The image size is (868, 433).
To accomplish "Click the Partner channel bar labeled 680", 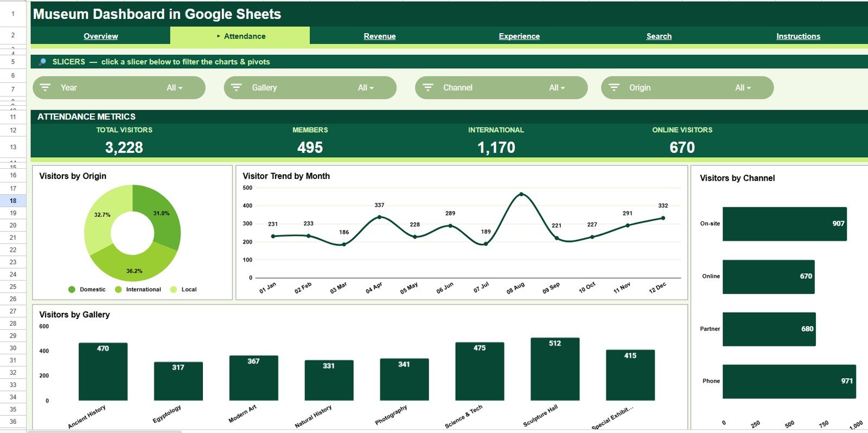I will pyautogui.click(x=769, y=329).
